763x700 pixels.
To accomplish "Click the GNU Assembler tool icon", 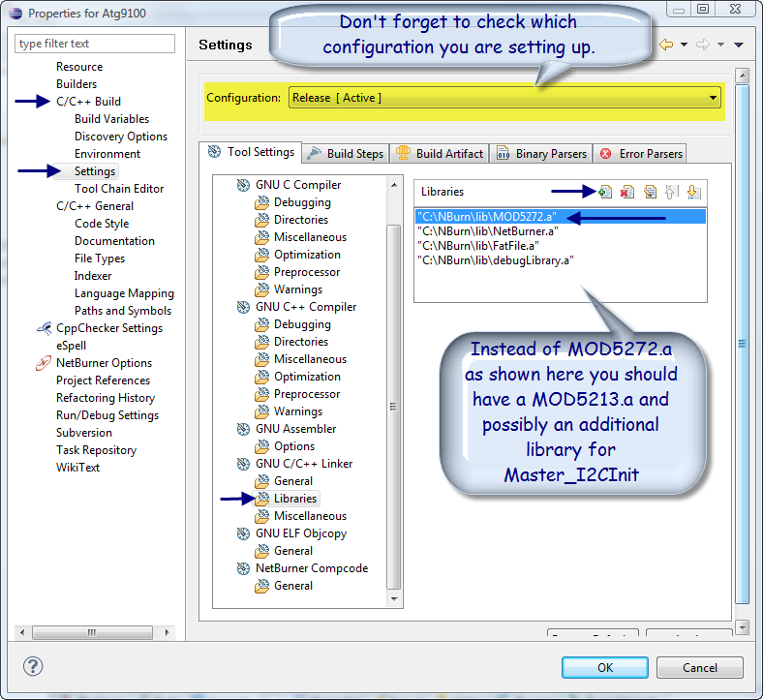I will [x=243, y=429].
